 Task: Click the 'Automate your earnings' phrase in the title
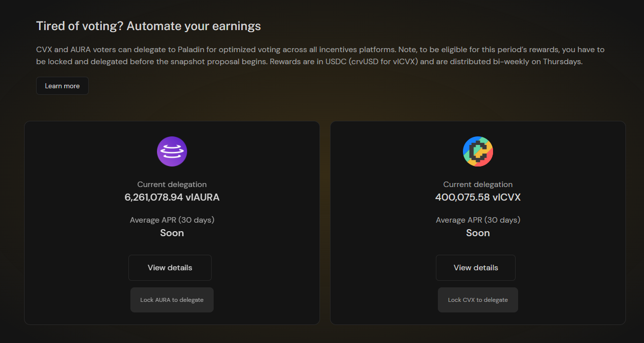pos(194,26)
